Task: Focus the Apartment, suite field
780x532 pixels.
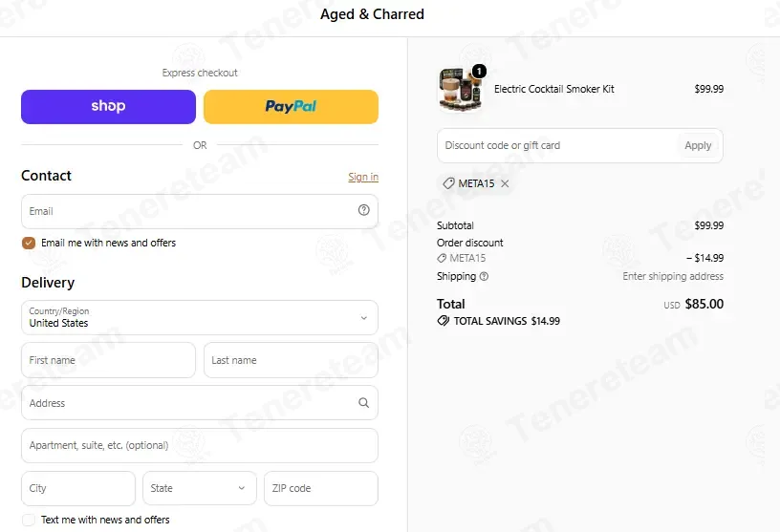Action: pos(200,445)
